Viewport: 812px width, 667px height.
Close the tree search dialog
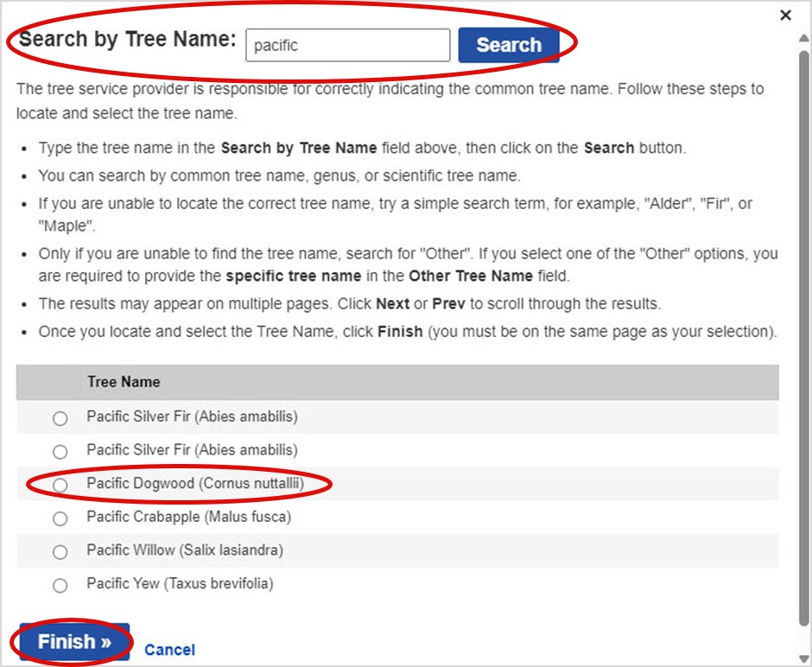[785, 15]
